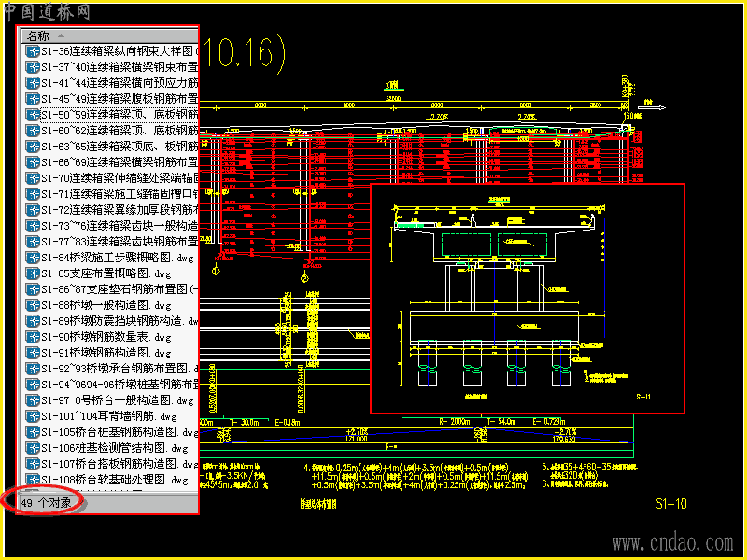Select the S1-85支座布置概略图.dwg file icon

point(33,273)
